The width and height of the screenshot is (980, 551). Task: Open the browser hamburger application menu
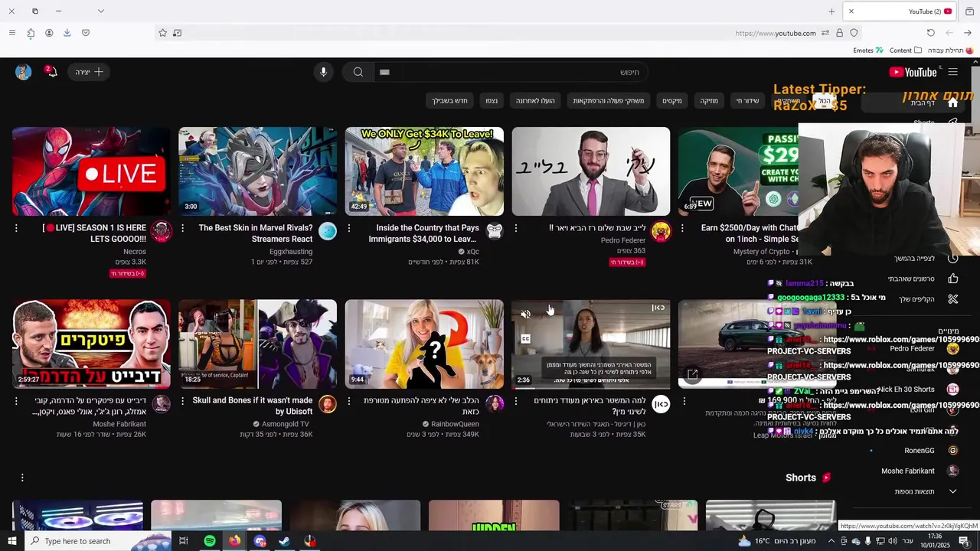coord(12,33)
